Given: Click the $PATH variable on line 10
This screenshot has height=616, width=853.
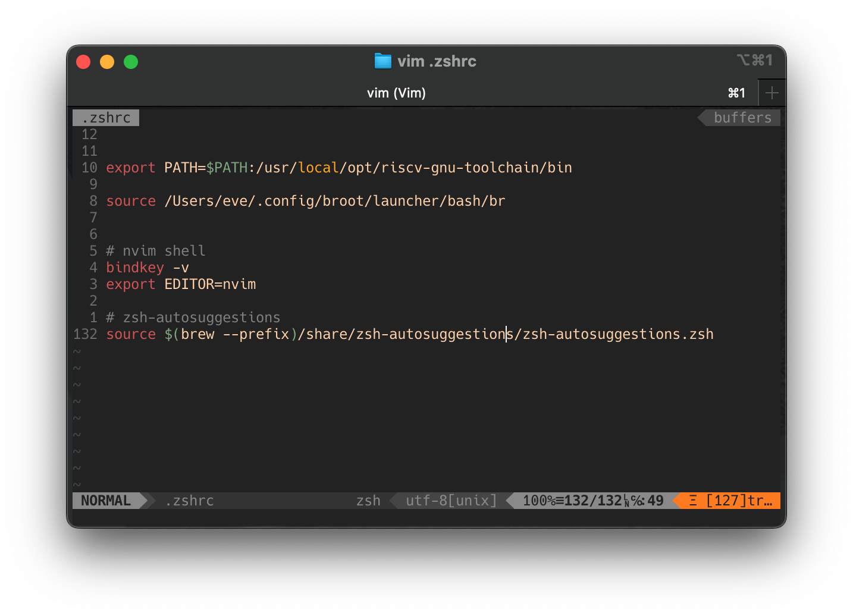Looking at the screenshot, I should (x=227, y=167).
